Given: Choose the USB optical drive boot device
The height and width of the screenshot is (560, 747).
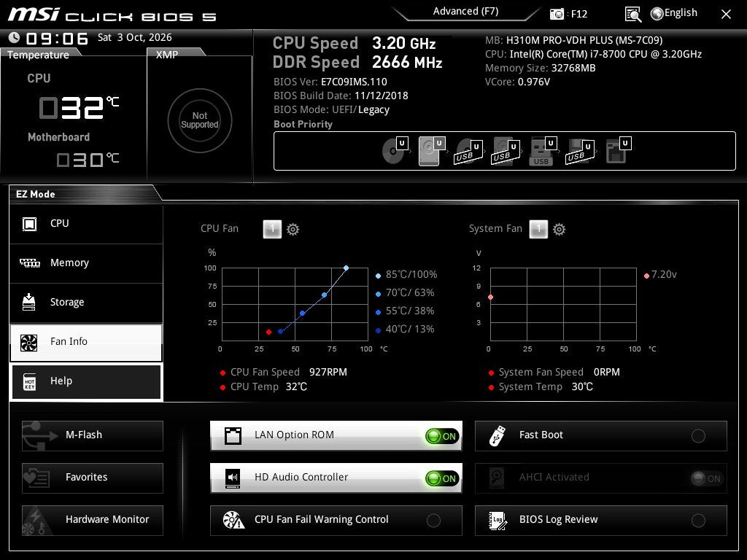Looking at the screenshot, I should pos(469,152).
